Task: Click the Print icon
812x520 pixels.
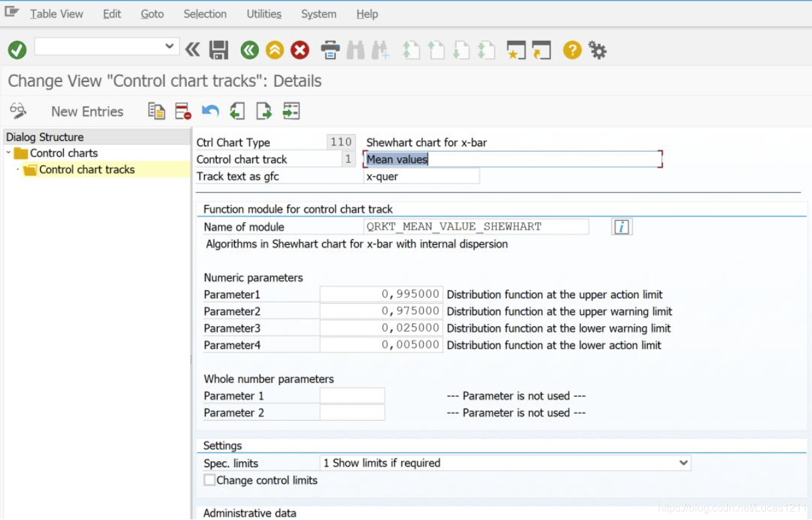Action: 330,50
